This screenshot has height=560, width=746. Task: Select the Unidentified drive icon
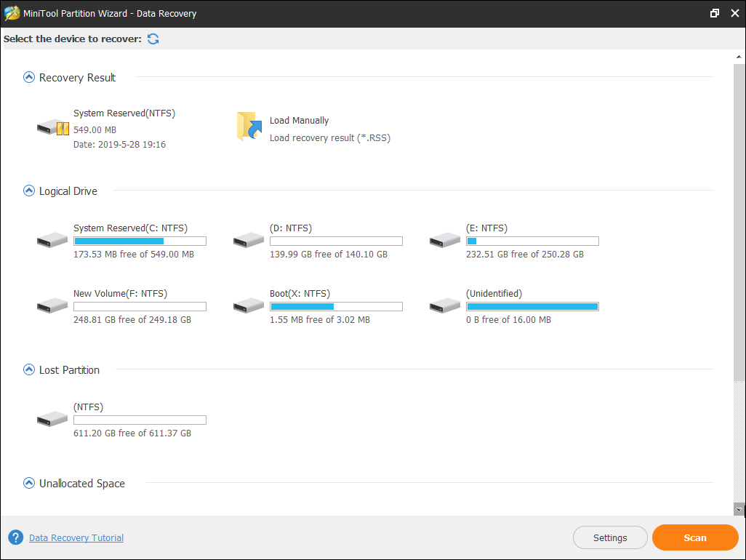coord(445,305)
